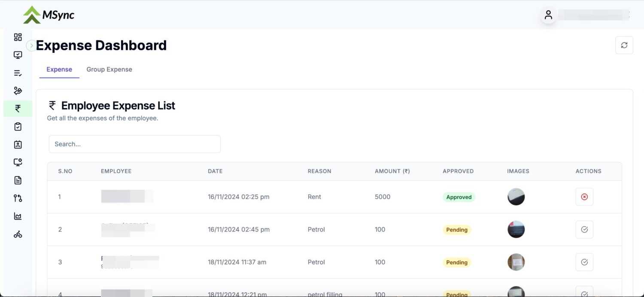644x297 pixels.
Task: Open the clipboard-check sidebar icon
Action: coord(18,127)
